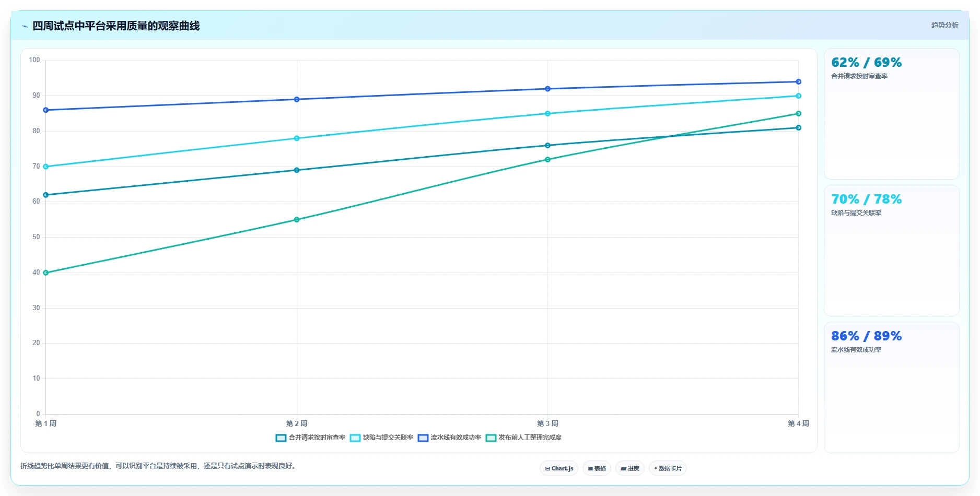Screen dimensions: 980x496
Task: Click the 流水线有效成功率 card label
Action: point(856,350)
